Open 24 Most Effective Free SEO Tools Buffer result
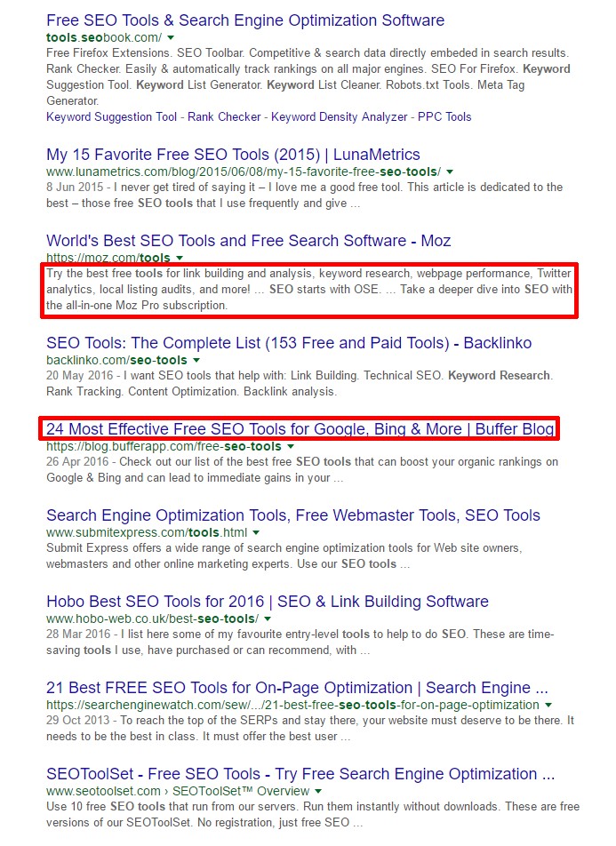This screenshot has height=846, width=616. click(x=300, y=429)
